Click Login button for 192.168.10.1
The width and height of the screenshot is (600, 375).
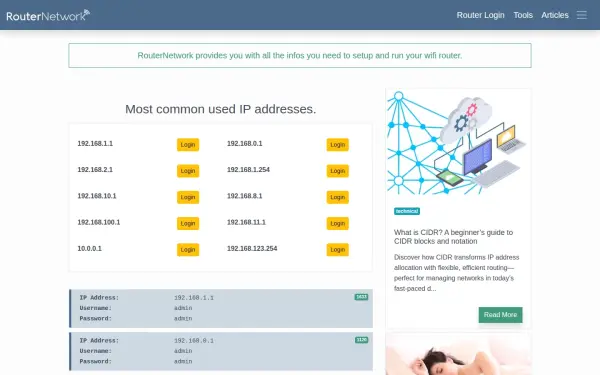[x=188, y=197]
